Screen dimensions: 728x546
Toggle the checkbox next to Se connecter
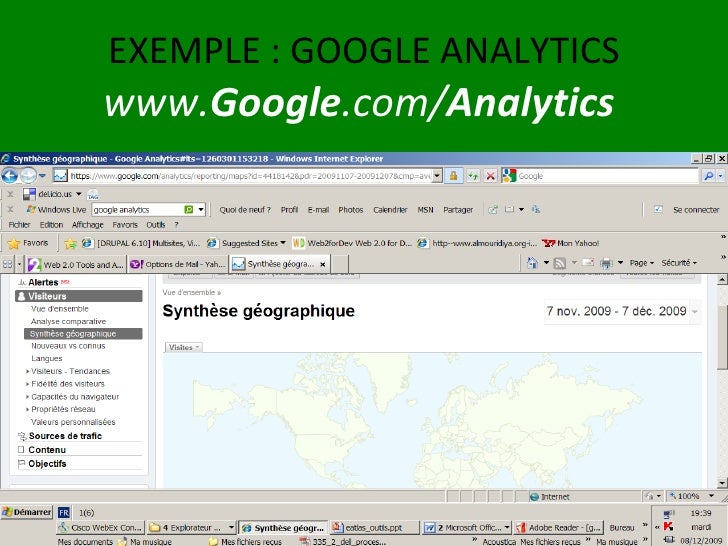658,209
